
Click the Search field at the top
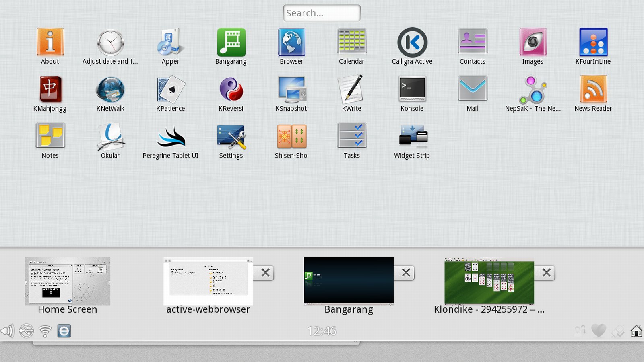(x=322, y=13)
